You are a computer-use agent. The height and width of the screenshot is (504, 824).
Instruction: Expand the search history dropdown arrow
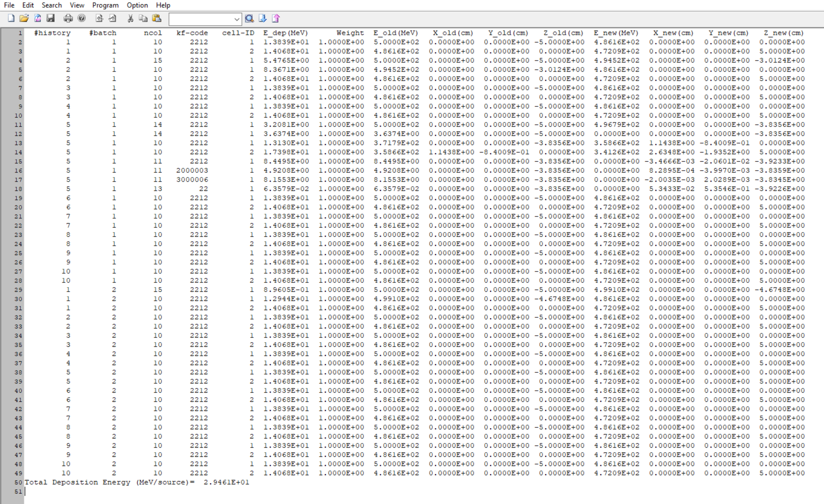(236, 19)
